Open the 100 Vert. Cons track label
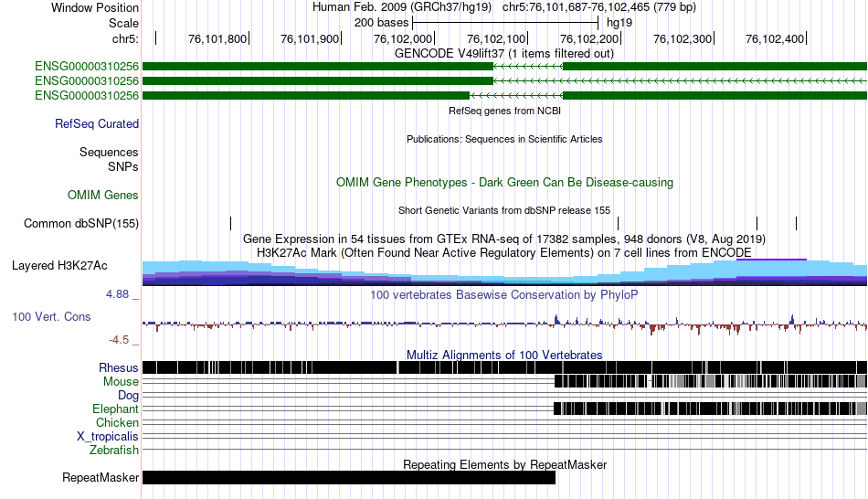The image size is (868, 499). click(51, 317)
